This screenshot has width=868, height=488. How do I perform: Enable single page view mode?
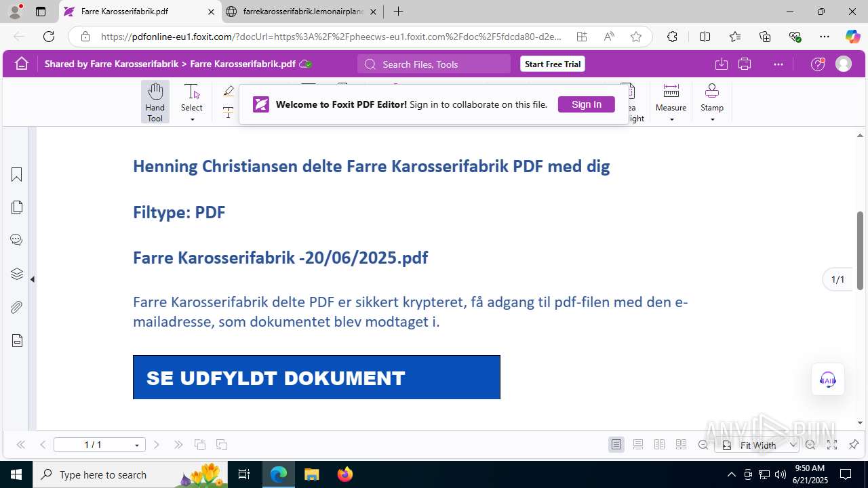(x=616, y=445)
